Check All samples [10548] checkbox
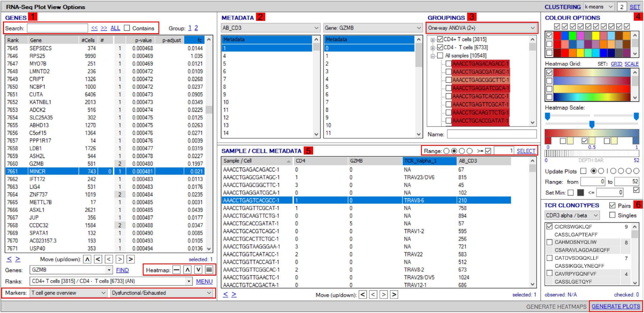 440,55
